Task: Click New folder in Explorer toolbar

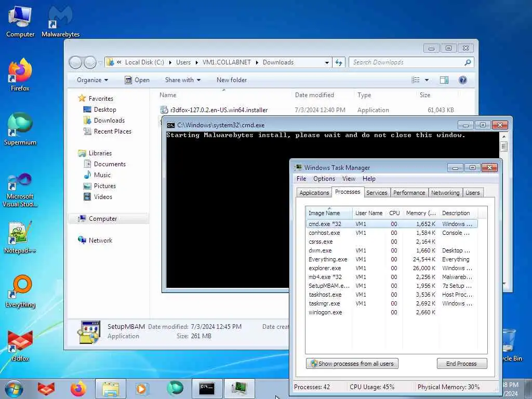Action: (232, 80)
